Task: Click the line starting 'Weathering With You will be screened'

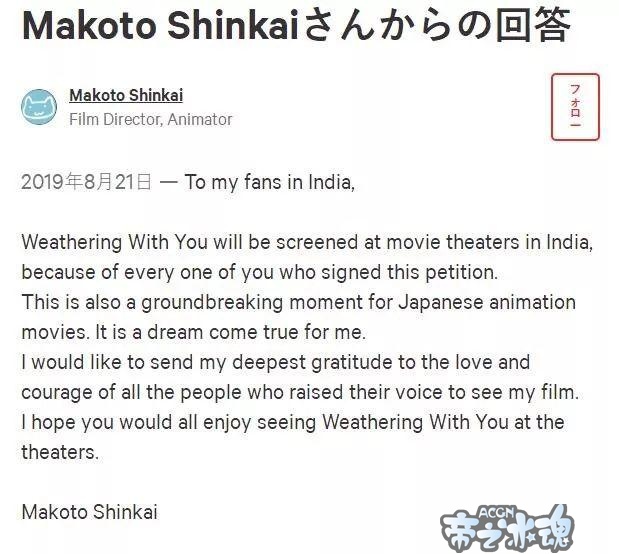Action: tap(307, 242)
